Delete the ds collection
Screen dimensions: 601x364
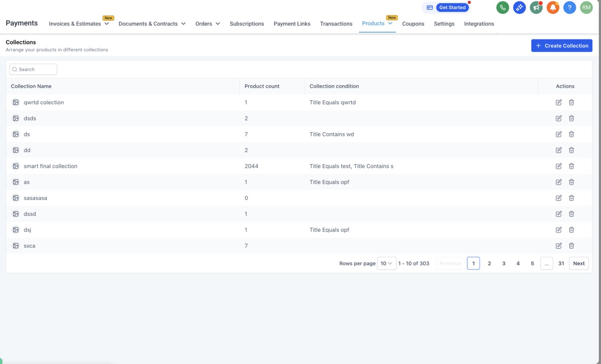coord(571,134)
